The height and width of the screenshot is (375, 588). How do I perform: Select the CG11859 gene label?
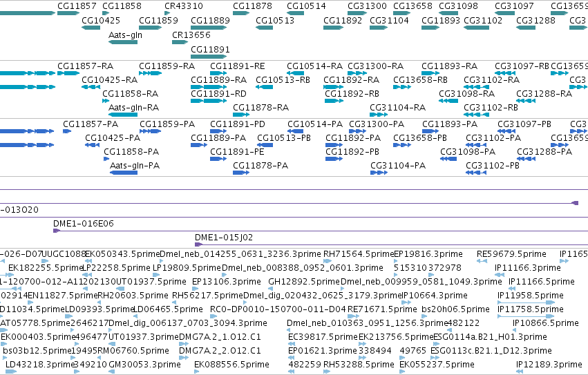(x=158, y=20)
